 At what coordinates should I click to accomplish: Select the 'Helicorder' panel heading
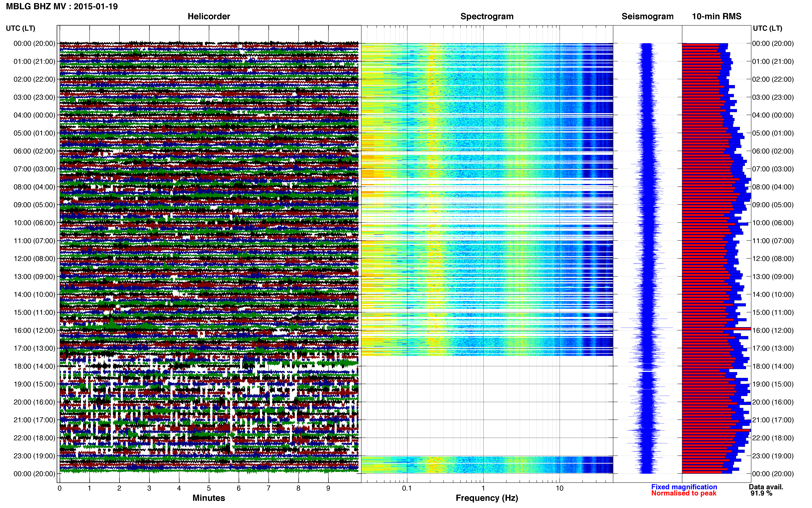pos(209,16)
